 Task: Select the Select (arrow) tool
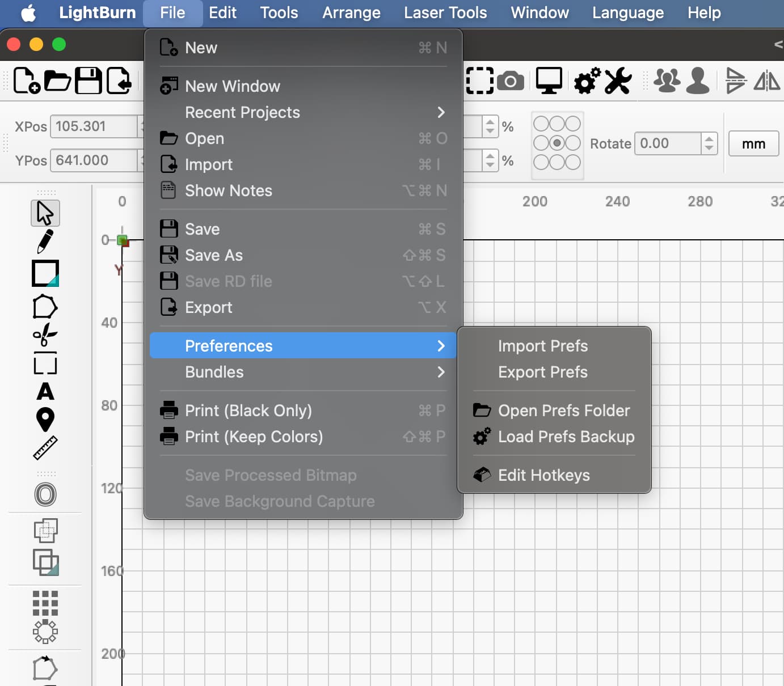click(x=45, y=213)
